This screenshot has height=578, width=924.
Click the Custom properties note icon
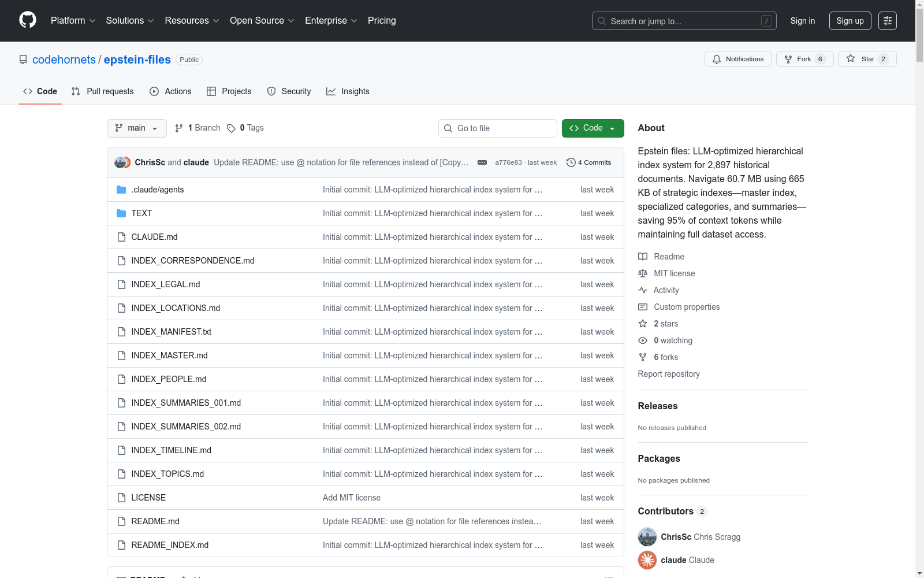[x=643, y=307]
